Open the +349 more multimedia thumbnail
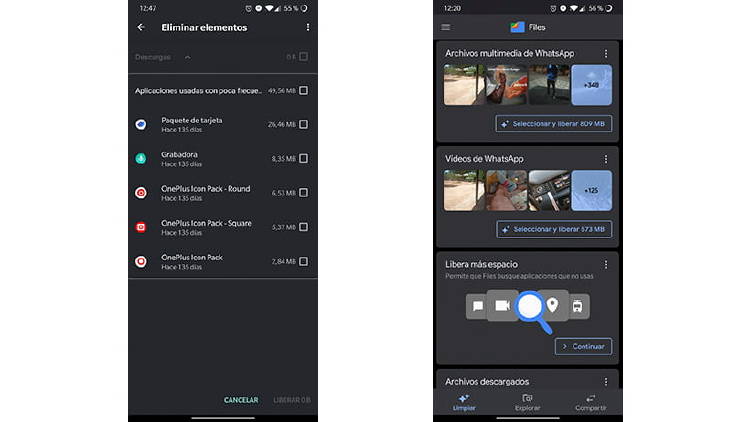Screen dimensions: 750x422 point(592,85)
